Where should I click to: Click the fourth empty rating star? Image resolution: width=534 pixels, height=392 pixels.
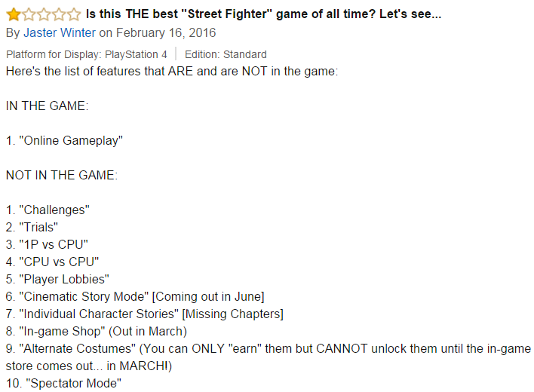(x=59, y=14)
